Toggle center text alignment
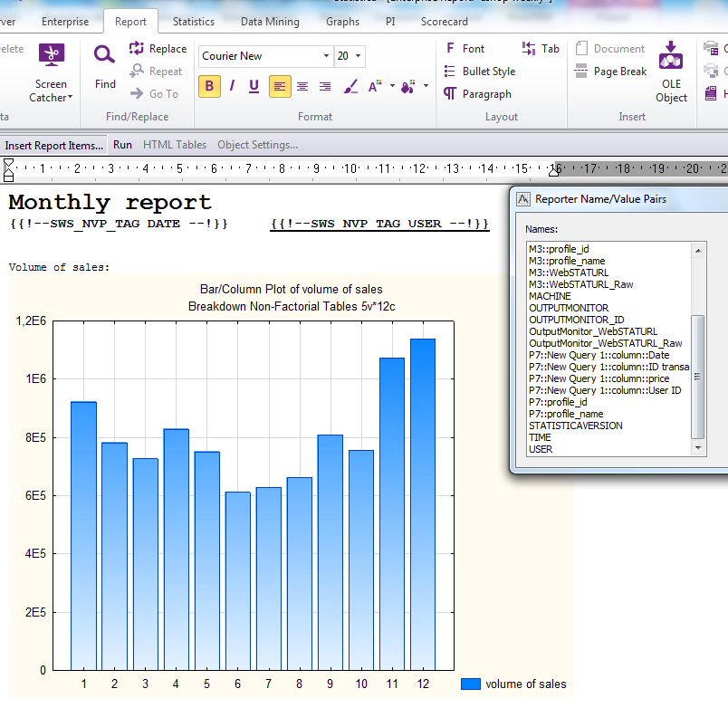 [x=302, y=86]
